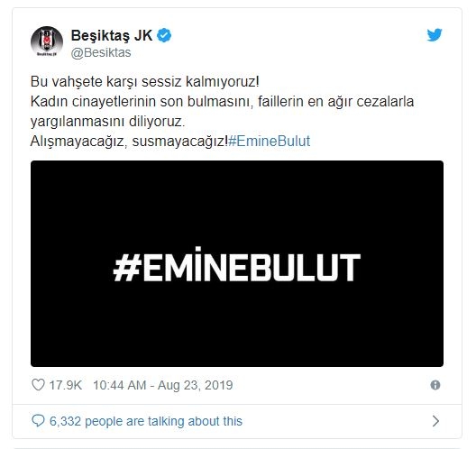Click white #EMINEBULUT lettering inside image
476x449 pixels.
tap(237, 265)
